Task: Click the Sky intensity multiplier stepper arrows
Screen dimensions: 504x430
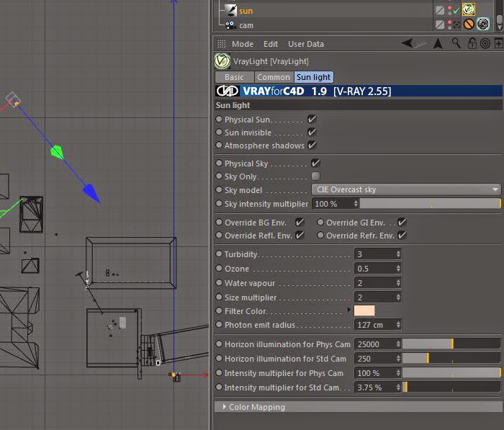Action: click(356, 204)
